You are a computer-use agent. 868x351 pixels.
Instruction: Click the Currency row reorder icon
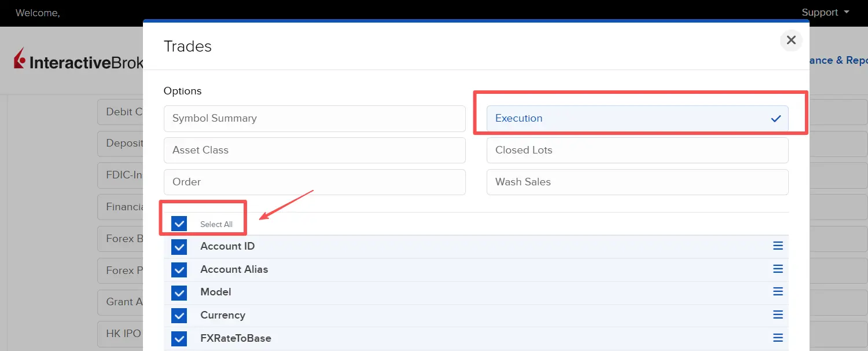[778, 315]
